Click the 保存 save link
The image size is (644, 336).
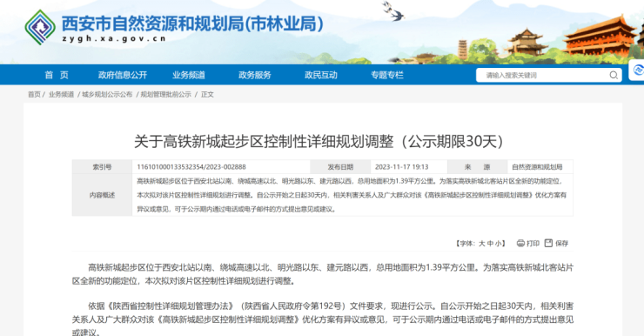(561, 244)
